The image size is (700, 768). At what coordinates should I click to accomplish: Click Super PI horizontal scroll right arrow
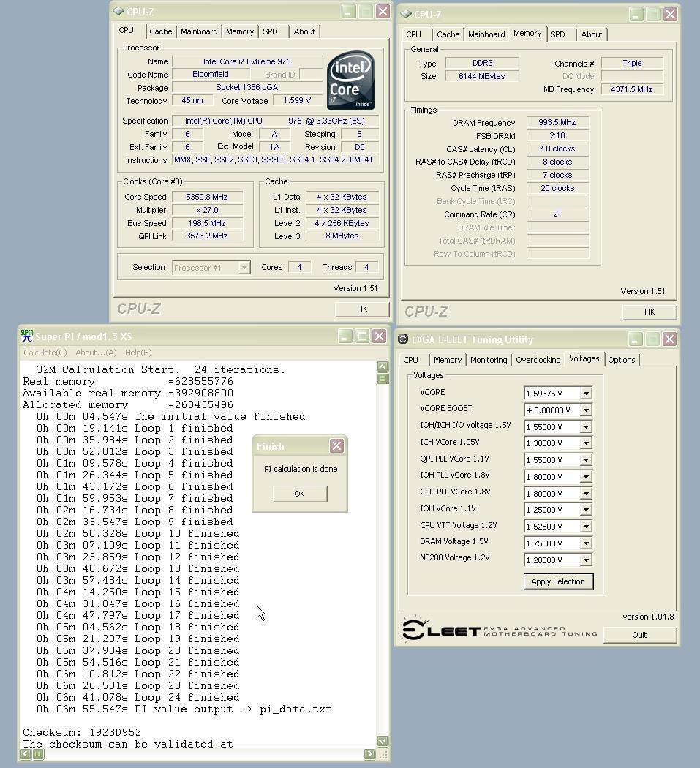tap(369, 755)
